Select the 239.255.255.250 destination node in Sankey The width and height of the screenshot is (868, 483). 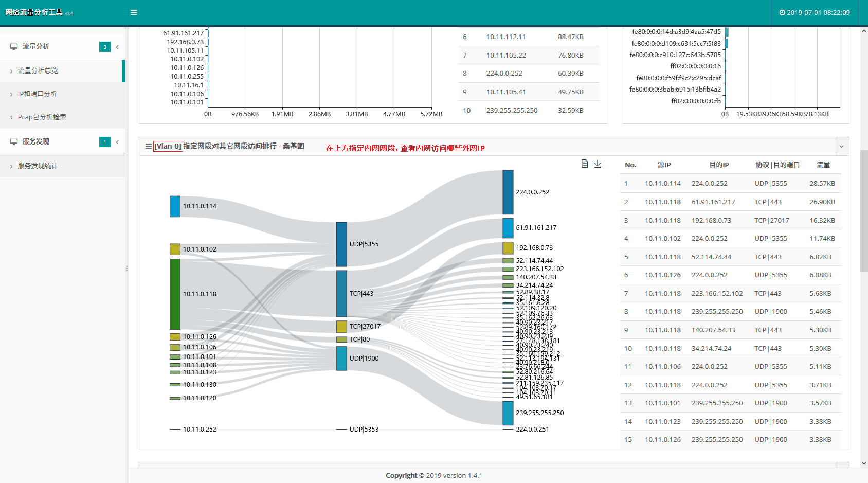508,413
